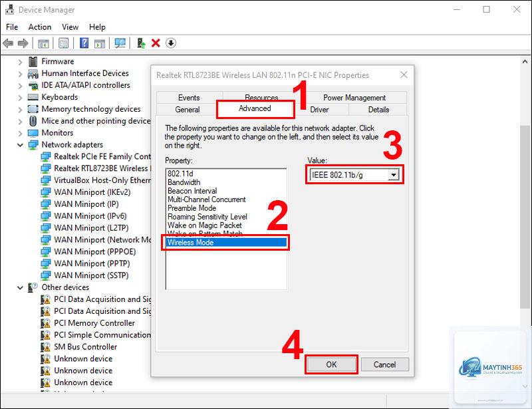Switch to the Details tab
The width and height of the screenshot is (532, 409).
378,110
